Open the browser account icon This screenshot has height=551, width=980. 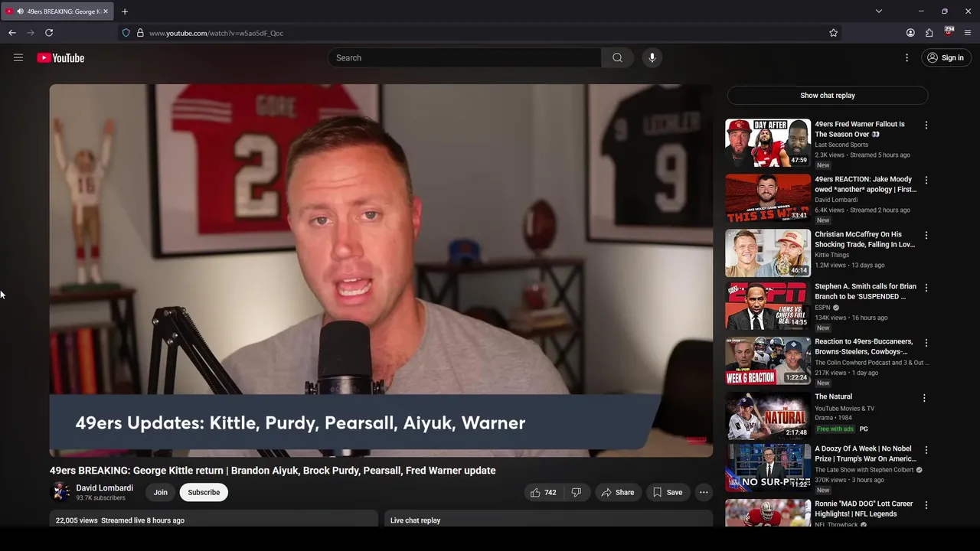(910, 33)
